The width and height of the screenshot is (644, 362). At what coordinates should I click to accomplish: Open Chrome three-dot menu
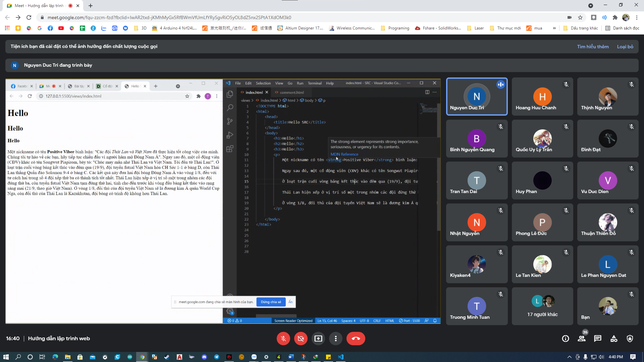637,17
